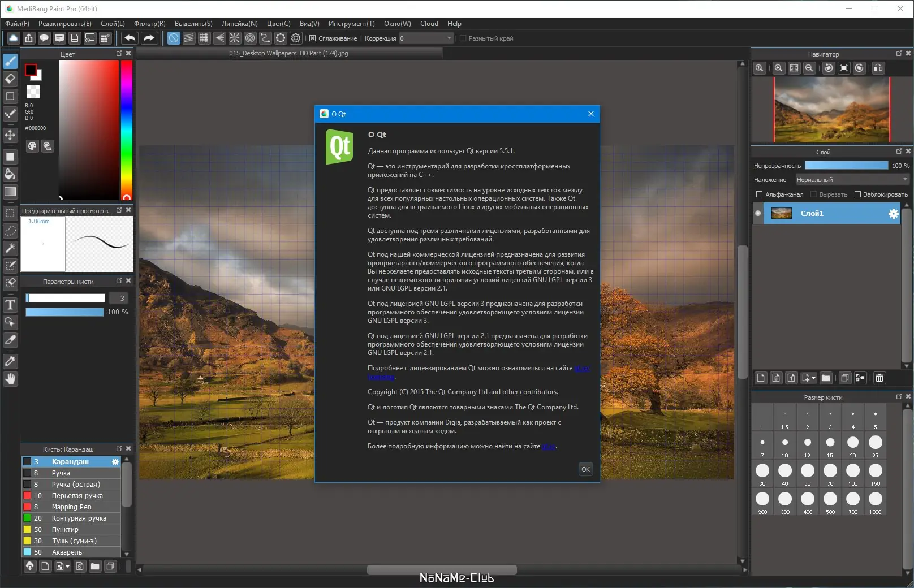Open snap settings gear in top toolbar
Viewport: 914px width, 588px height.
click(296, 38)
